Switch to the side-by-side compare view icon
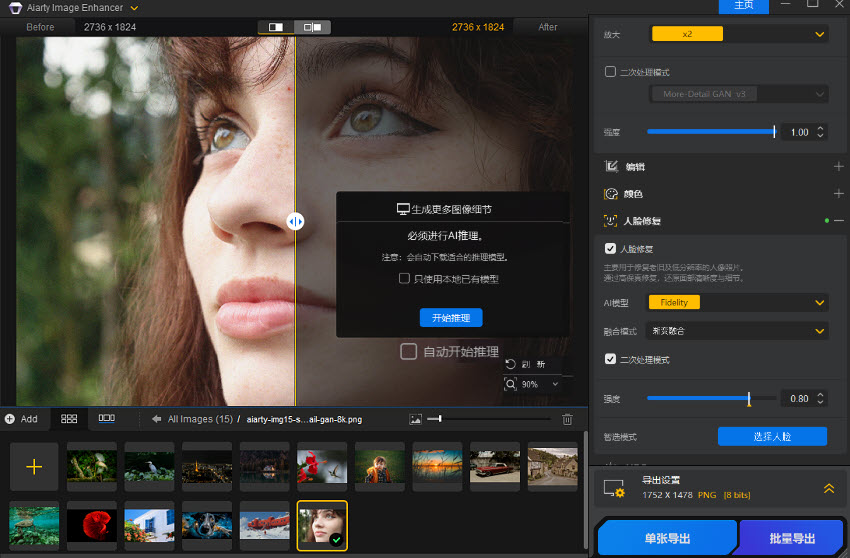This screenshot has width=850, height=558. click(x=312, y=27)
